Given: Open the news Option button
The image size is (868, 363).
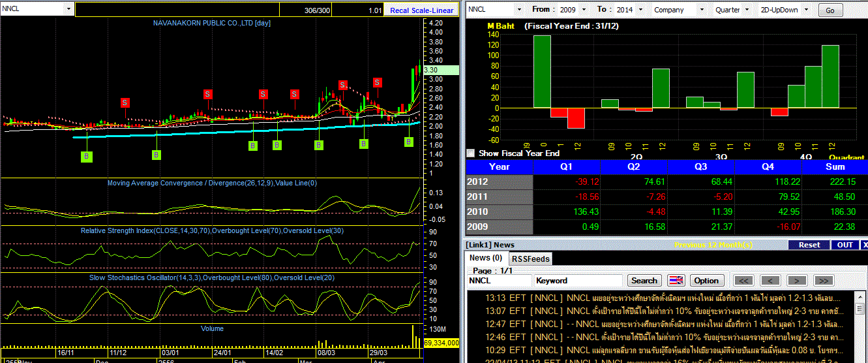Looking at the screenshot, I should point(706,281).
